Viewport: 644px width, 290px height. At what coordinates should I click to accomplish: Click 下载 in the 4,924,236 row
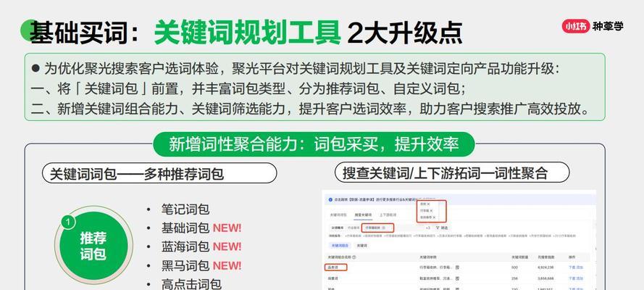pyautogui.click(x=572, y=268)
